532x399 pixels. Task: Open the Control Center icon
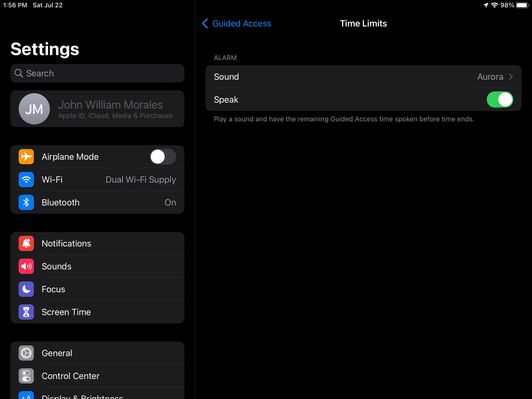[26, 376]
